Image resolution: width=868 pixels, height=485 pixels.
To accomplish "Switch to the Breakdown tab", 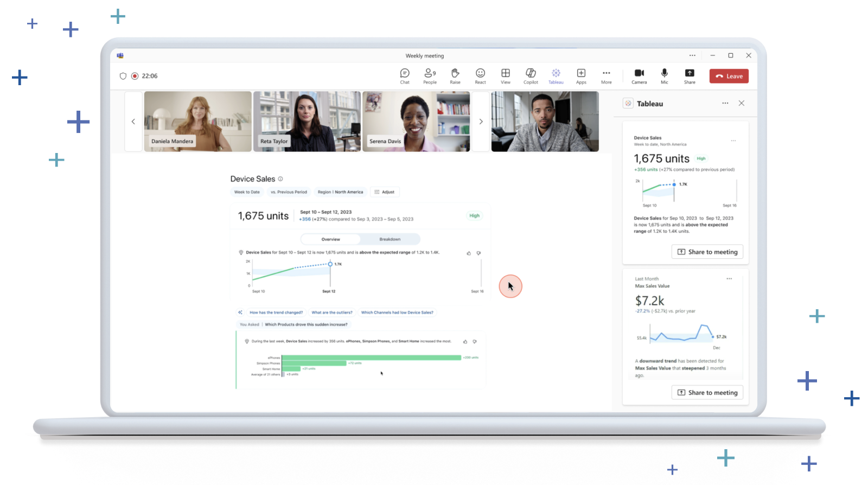I will tap(390, 239).
